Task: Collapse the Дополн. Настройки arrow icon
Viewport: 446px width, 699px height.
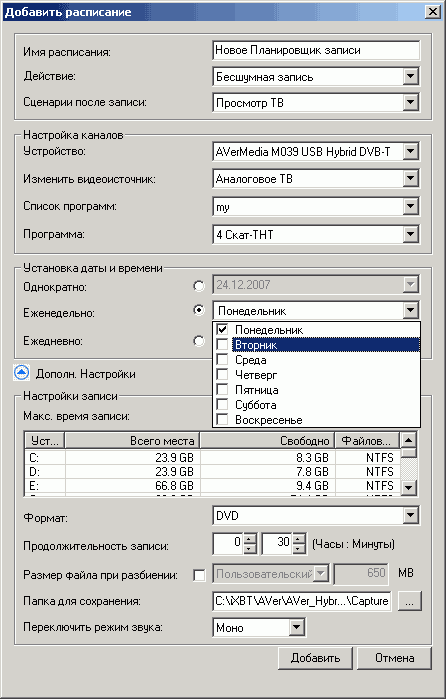Action: coord(22,373)
